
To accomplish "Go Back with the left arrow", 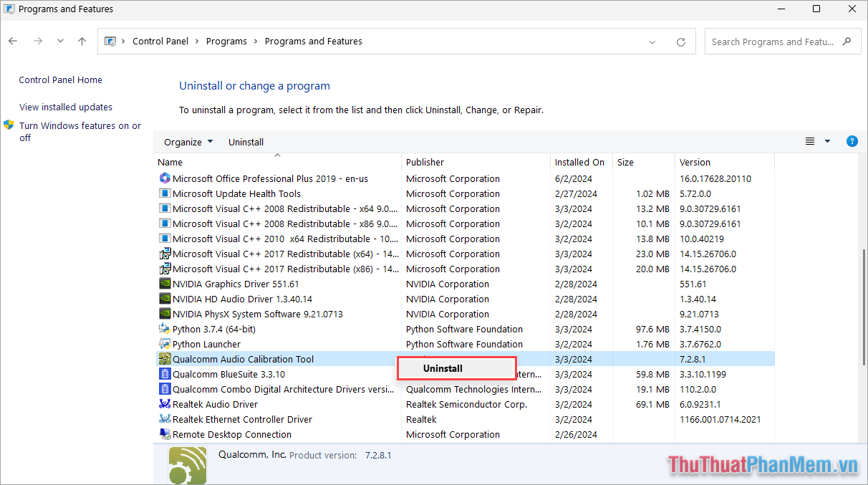I will pos(13,42).
